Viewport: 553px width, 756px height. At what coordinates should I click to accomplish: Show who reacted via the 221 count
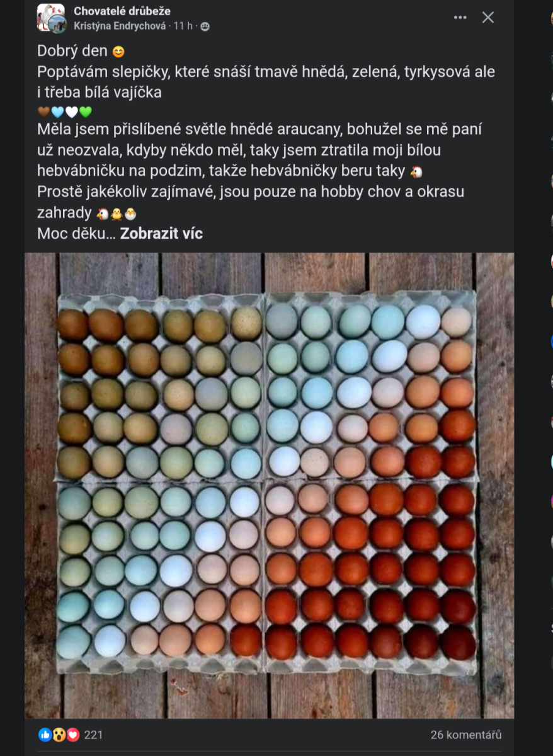(x=93, y=735)
